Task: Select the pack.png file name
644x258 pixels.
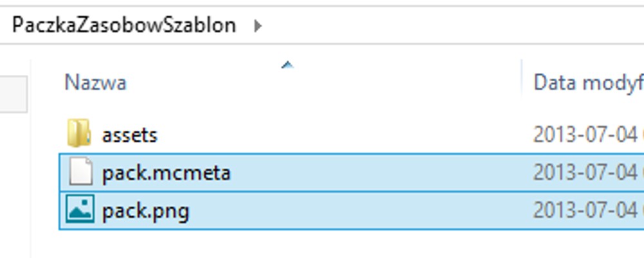Action: [x=146, y=211]
